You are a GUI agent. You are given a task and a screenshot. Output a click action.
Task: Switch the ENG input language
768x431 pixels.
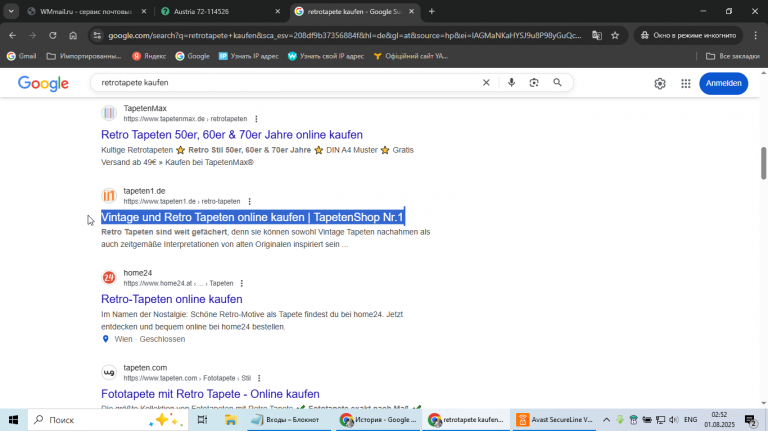click(691, 420)
